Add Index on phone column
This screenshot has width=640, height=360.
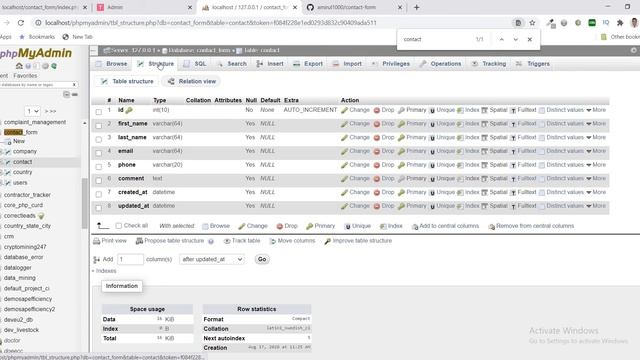[x=468, y=165]
